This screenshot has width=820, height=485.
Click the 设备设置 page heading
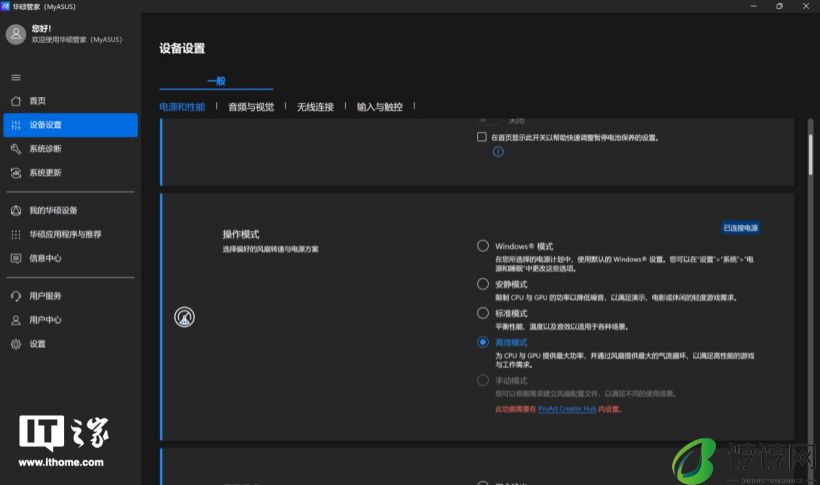tap(182, 49)
